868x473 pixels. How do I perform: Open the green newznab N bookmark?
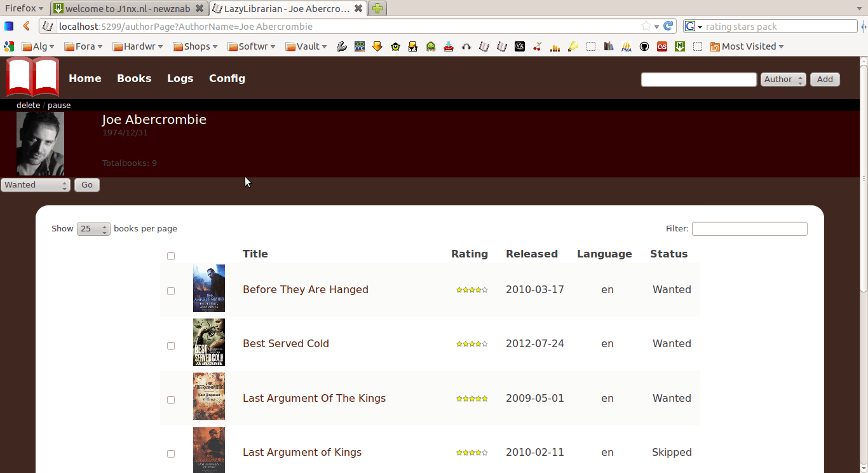click(680, 46)
